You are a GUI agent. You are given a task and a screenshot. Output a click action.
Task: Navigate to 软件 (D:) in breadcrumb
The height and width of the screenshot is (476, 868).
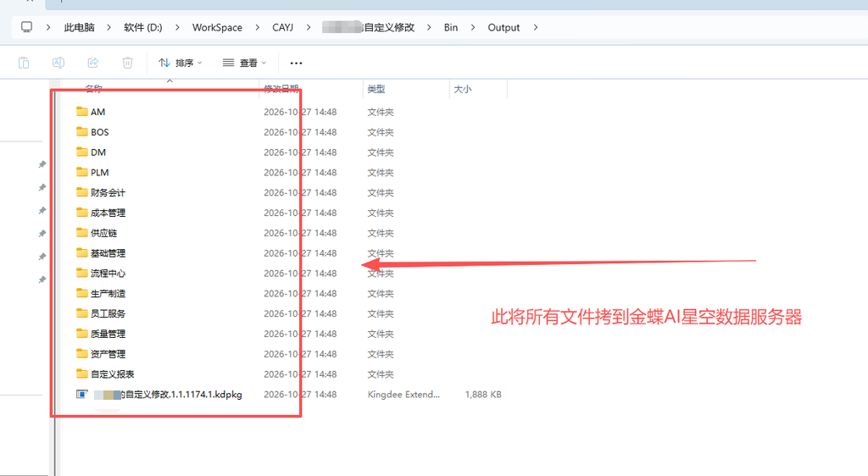tap(142, 28)
